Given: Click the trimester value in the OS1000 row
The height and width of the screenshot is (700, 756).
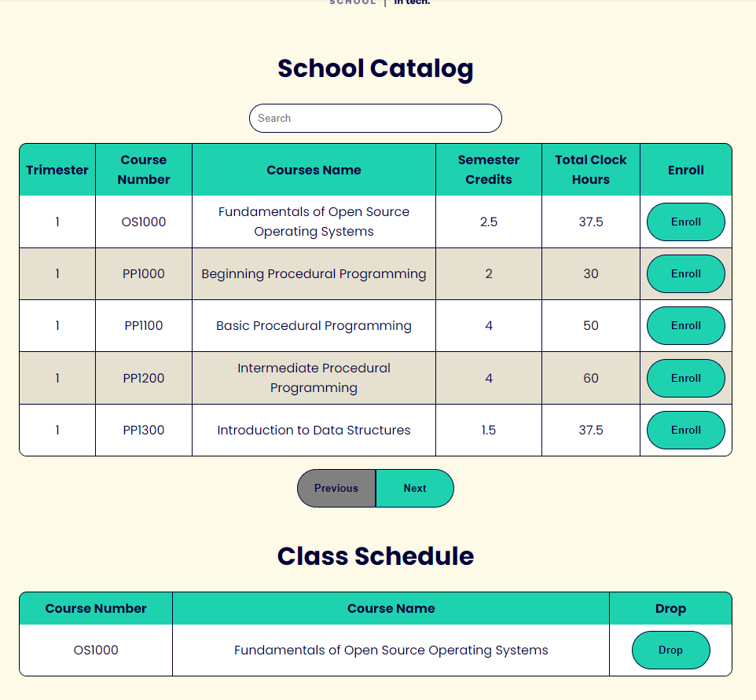Looking at the screenshot, I should click(57, 222).
